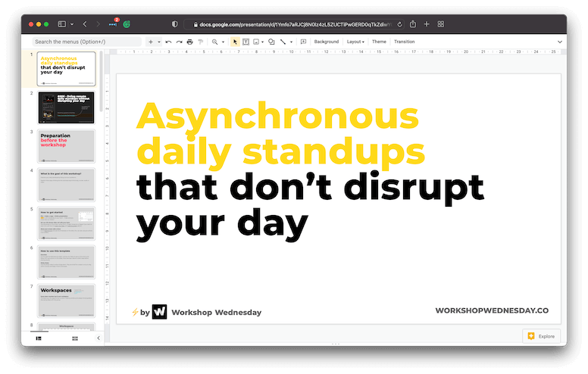
Task: Click the Print icon
Action: point(189,42)
